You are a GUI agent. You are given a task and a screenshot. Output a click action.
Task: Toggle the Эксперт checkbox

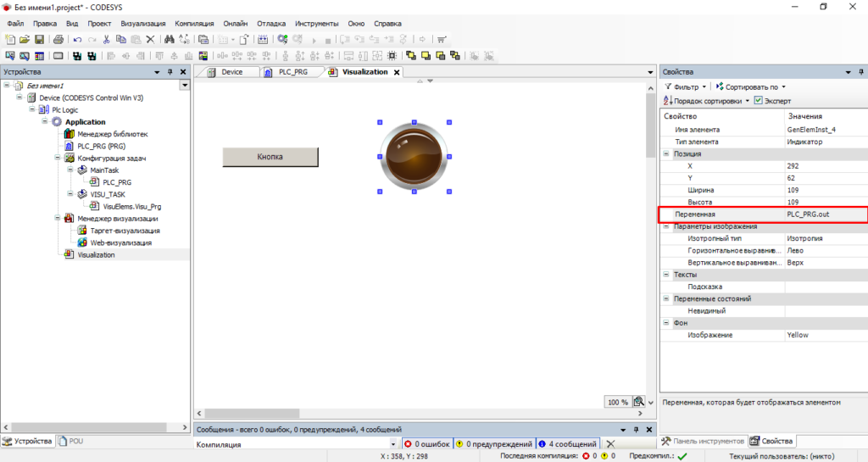[759, 101]
